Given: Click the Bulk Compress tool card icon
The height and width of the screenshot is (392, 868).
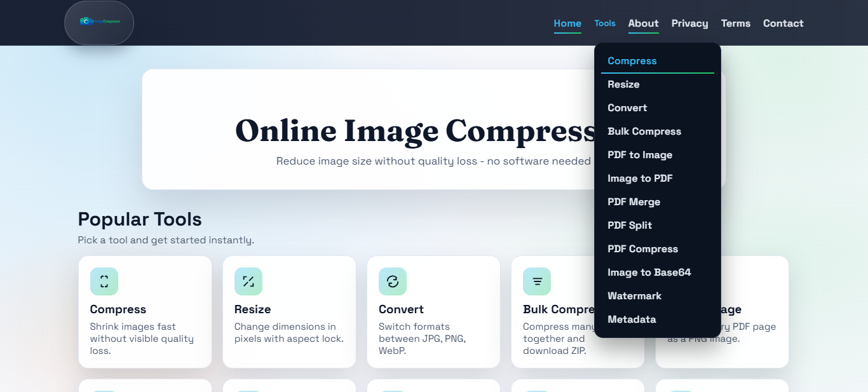Looking at the screenshot, I should 537,281.
